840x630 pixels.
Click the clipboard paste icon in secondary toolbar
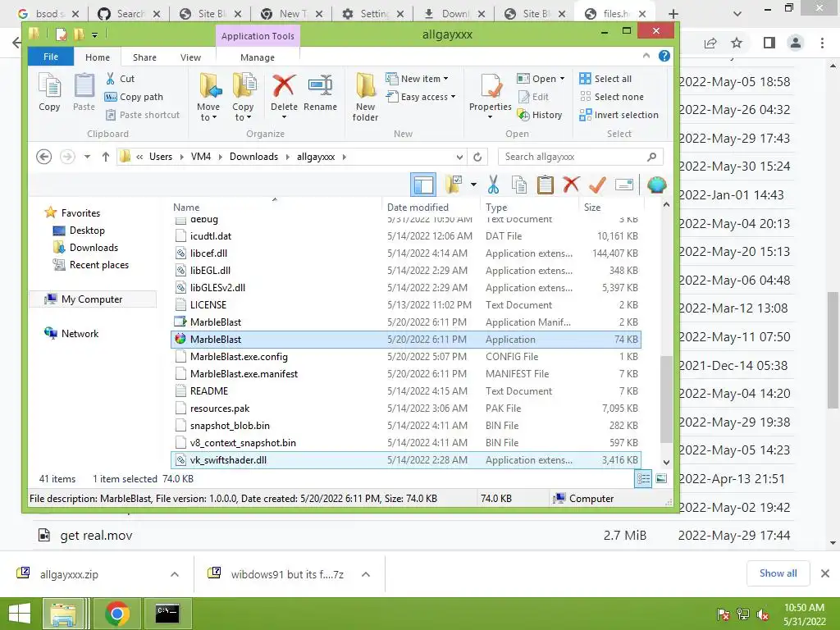click(545, 185)
